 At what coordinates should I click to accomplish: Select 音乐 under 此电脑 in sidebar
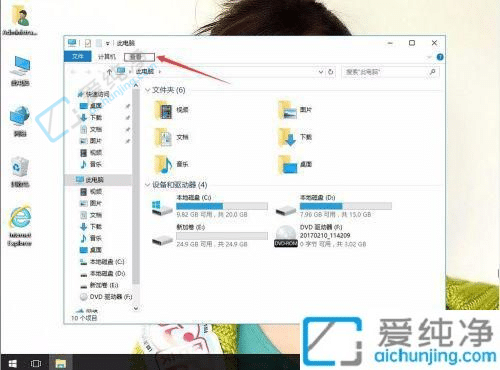[x=91, y=238]
